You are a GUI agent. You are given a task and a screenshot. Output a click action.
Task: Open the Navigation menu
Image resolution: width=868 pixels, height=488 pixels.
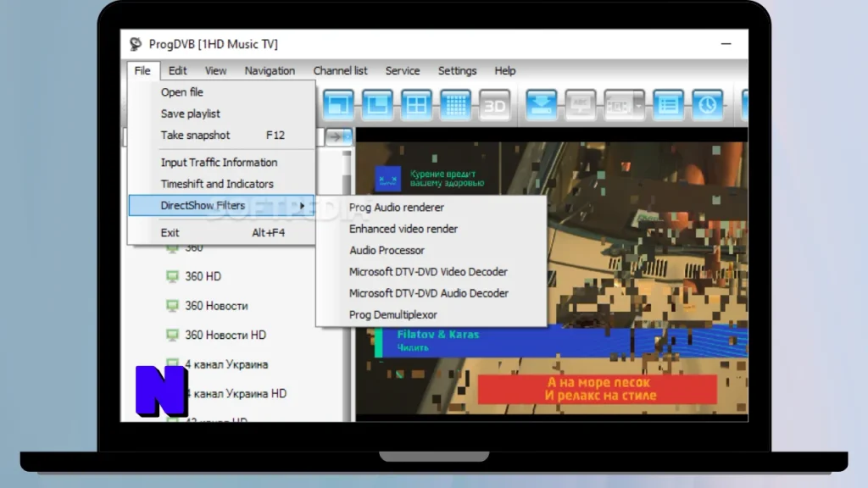[x=270, y=71]
